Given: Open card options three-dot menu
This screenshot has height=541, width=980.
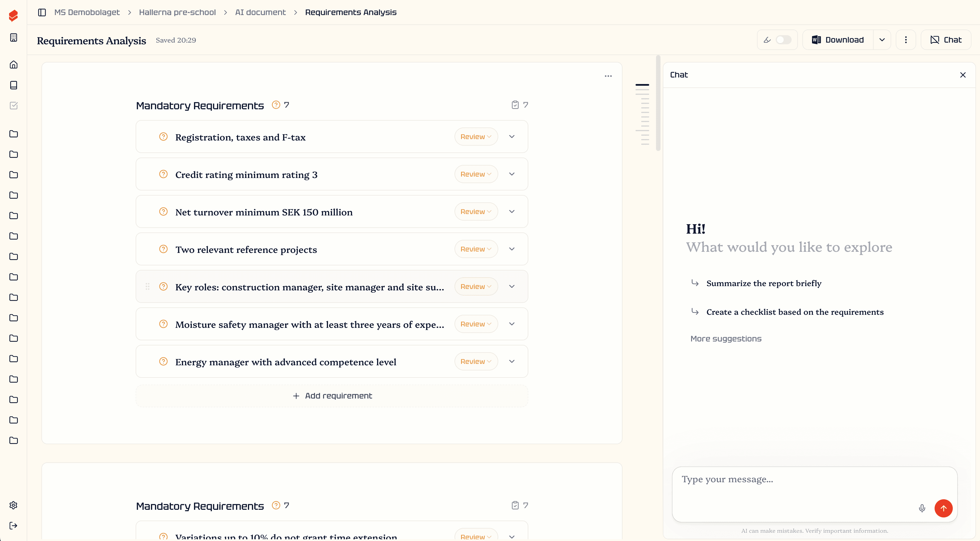Looking at the screenshot, I should click(x=608, y=76).
